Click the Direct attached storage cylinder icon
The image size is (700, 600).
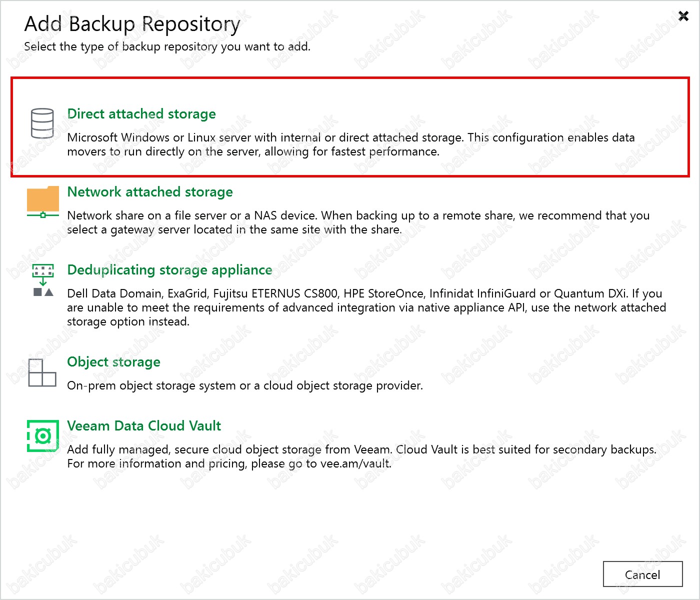(x=42, y=123)
